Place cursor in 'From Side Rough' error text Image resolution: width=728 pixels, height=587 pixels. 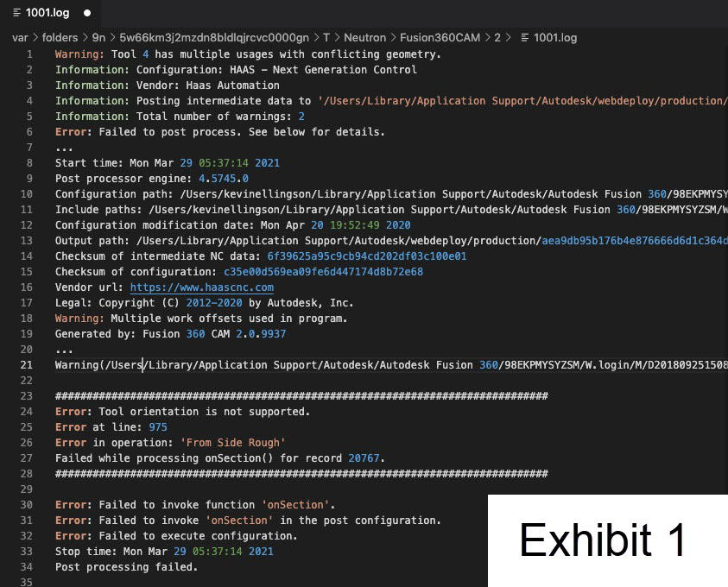(231, 443)
